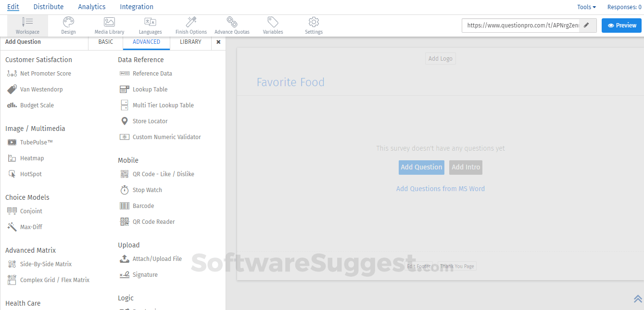The width and height of the screenshot is (644, 310).
Task: Open Finish Options wand icon
Action: pos(191,22)
